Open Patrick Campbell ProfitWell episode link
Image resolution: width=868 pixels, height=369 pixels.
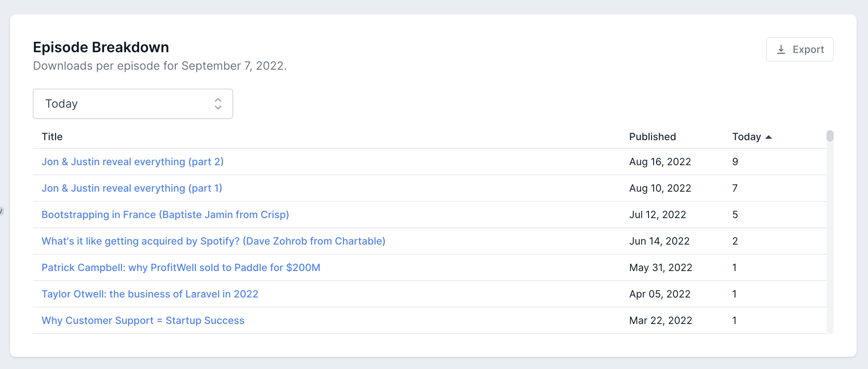tap(181, 267)
